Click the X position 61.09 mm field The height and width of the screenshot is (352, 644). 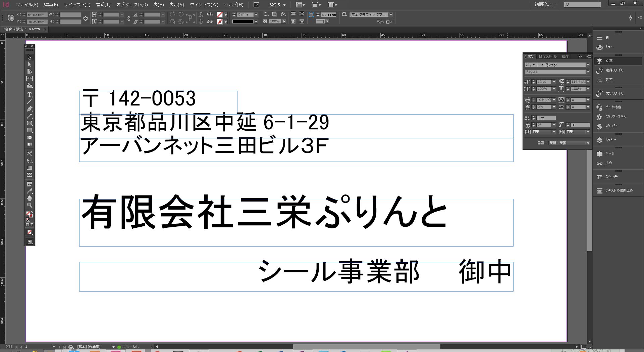point(37,15)
